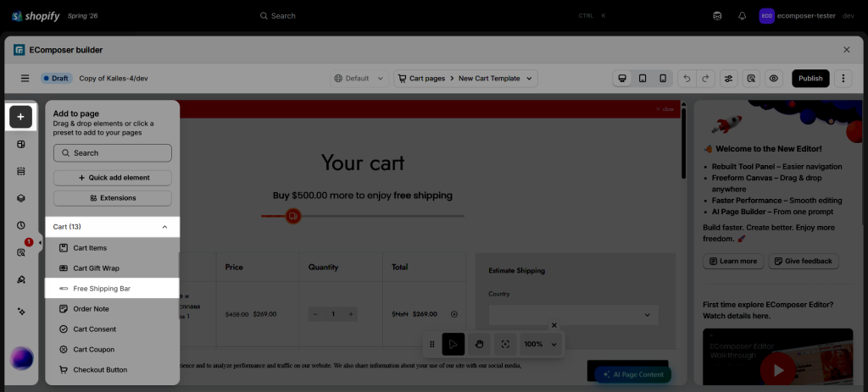Click the free shipping progress truck marker
The width and height of the screenshot is (868, 392).
(292, 216)
